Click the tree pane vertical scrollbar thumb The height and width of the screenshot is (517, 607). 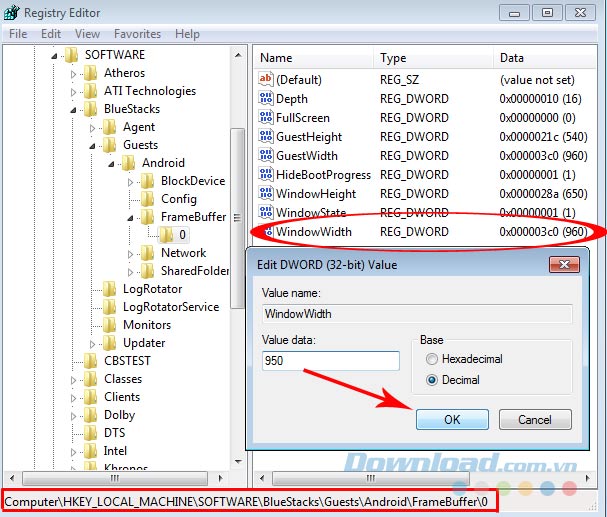pos(237,218)
